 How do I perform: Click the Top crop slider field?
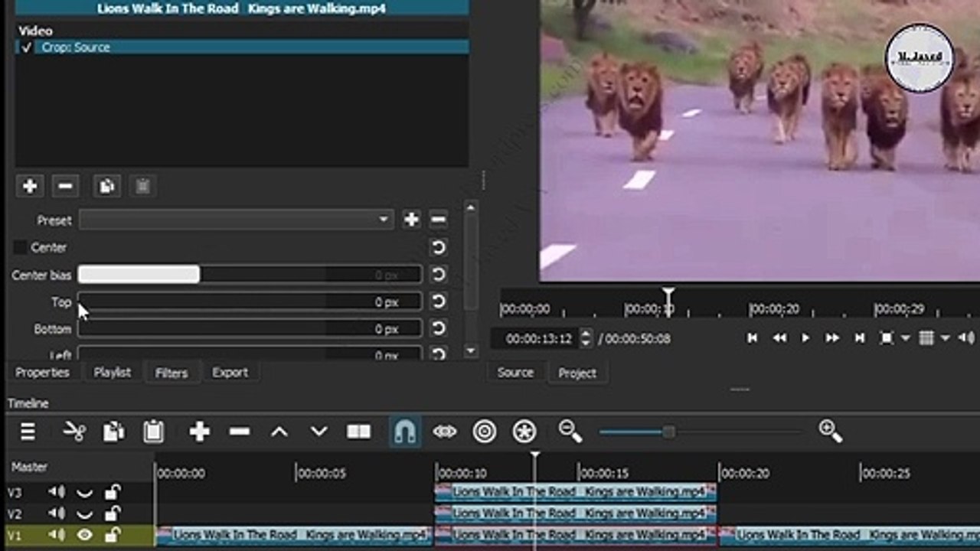pyautogui.click(x=250, y=302)
